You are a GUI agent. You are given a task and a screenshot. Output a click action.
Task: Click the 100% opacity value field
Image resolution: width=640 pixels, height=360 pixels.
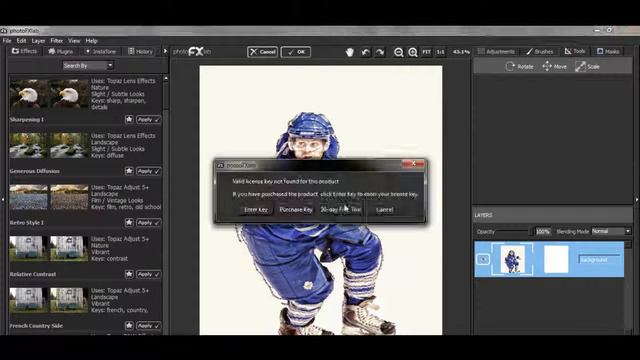point(542,231)
